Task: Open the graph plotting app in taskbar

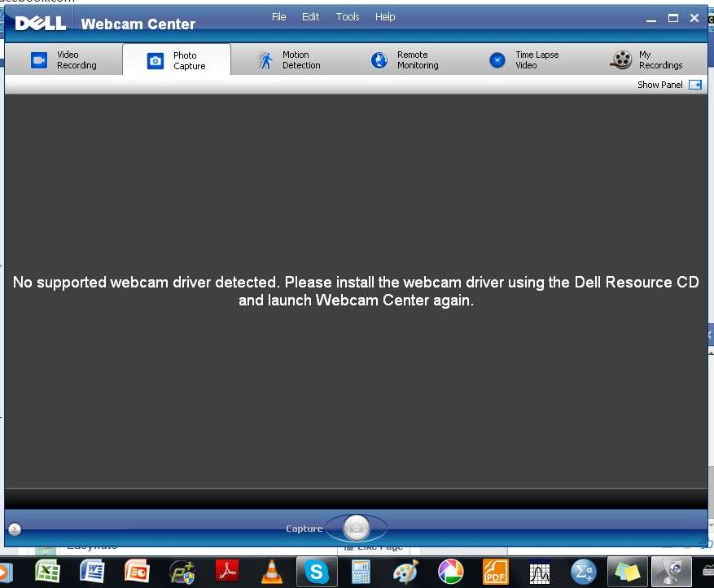Action: [540, 573]
